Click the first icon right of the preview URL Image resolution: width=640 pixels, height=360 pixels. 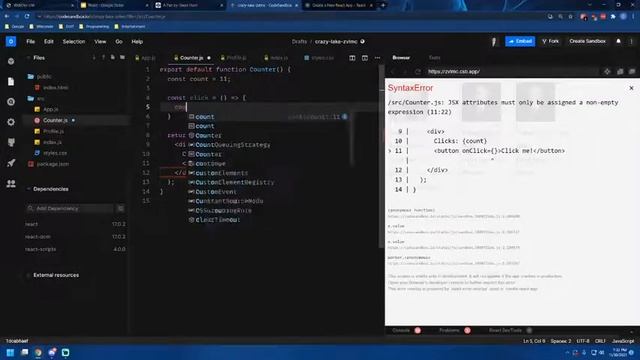[607, 71]
